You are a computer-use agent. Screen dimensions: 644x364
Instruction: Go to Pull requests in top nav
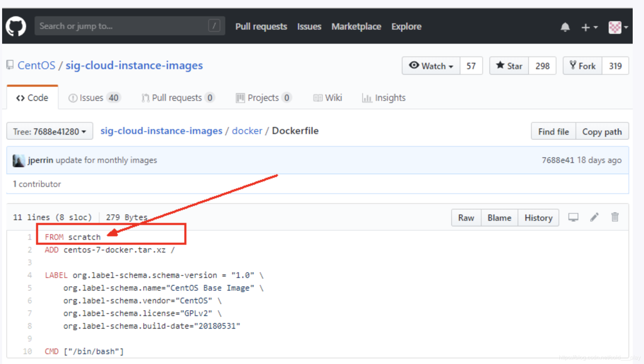click(x=261, y=26)
